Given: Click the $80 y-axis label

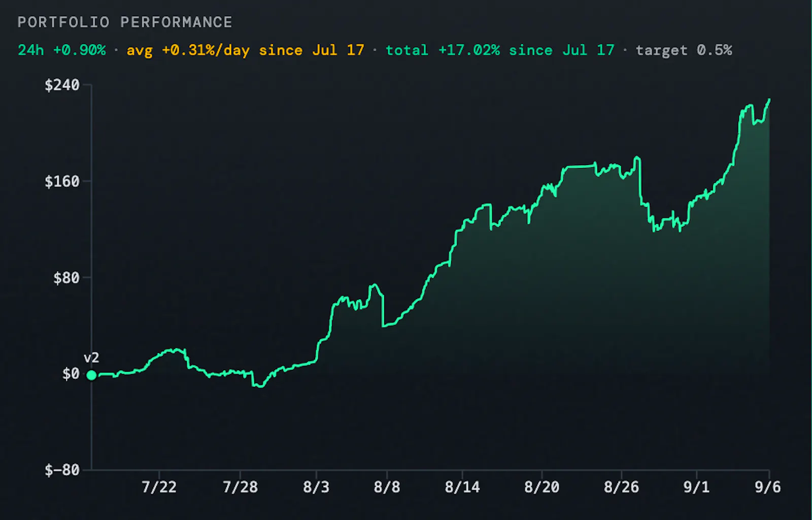Looking at the screenshot, I should pos(66,278).
